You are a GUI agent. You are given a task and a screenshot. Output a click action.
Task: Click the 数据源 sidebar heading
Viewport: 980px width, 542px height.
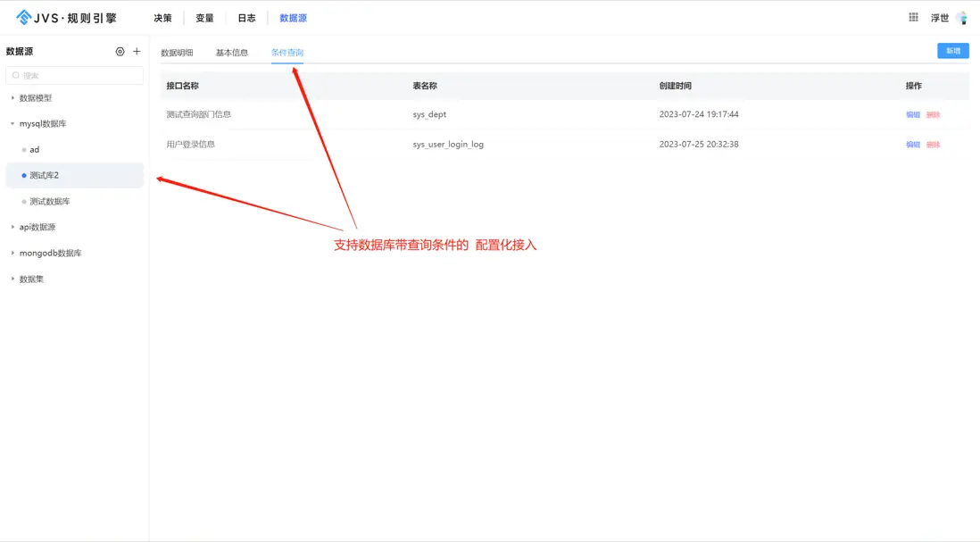click(x=20, y=51)
